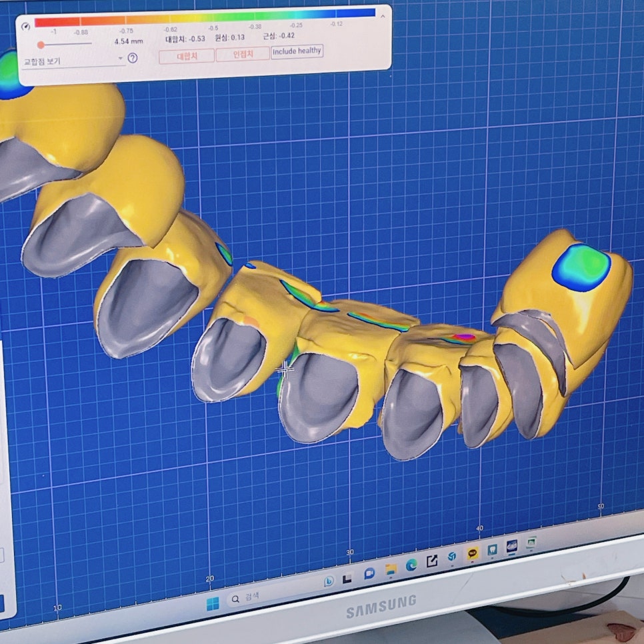644x644 pixels.
Task: Click the gauge icon beside the color scale
Action: [25, 27]
